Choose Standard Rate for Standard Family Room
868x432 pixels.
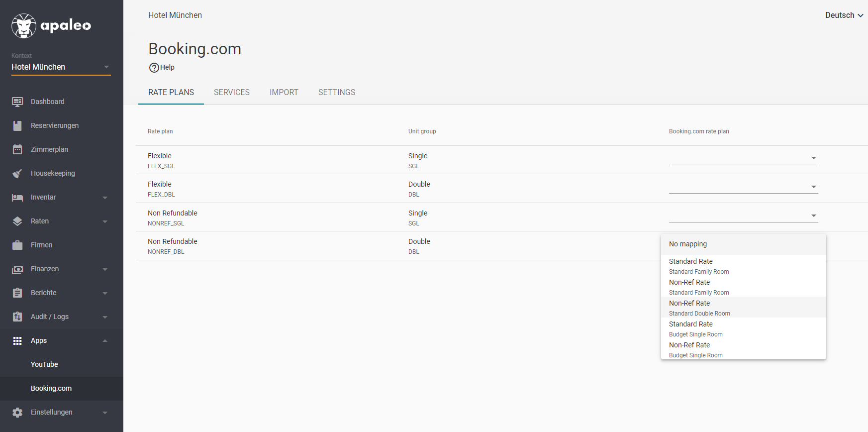coord(744,266)
